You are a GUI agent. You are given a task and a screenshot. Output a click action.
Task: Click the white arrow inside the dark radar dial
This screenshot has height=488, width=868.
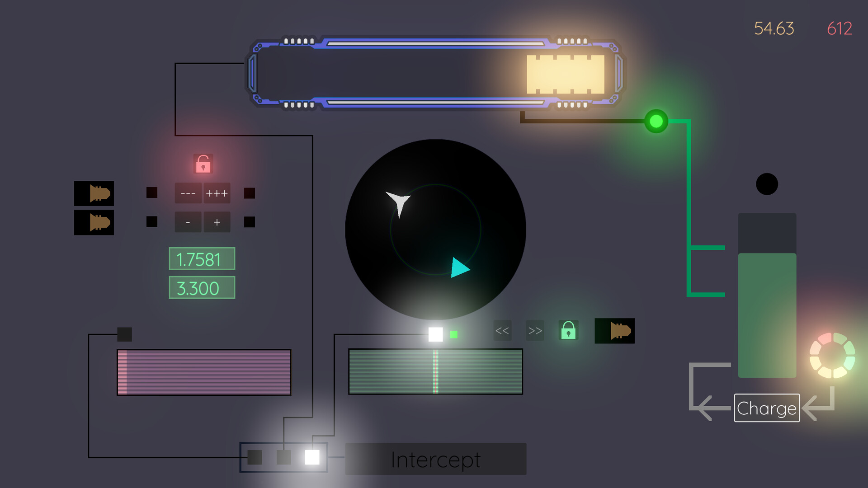(x=398, y=202)
